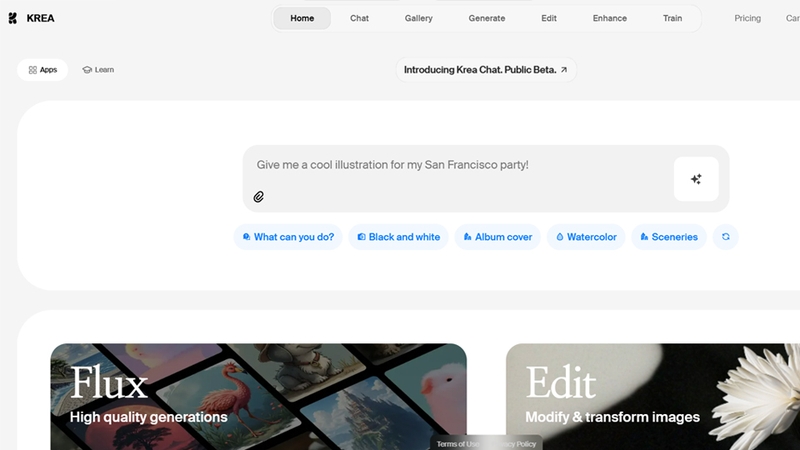Click the sparkle generate button
The image size is (800, 450).
click(x=696, y=179)
